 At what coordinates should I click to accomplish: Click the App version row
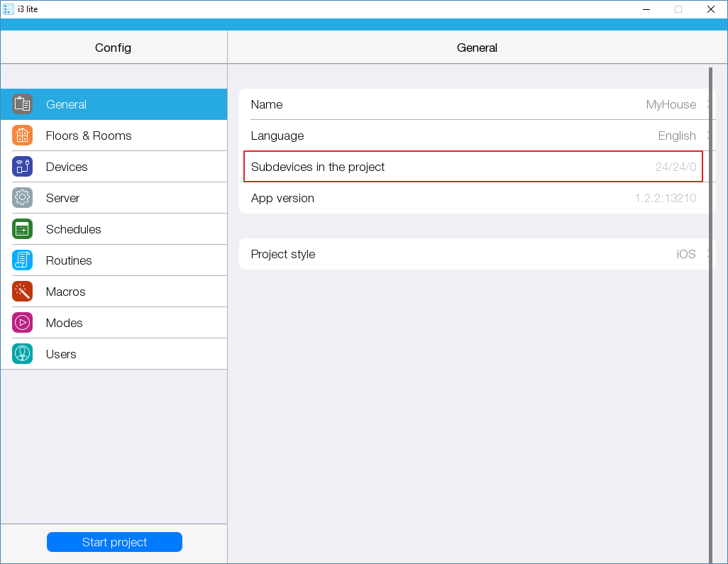coord(473,198)
